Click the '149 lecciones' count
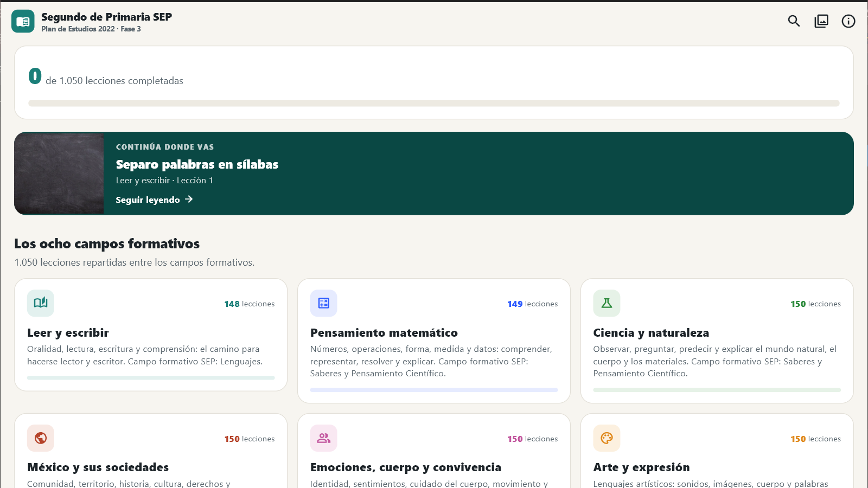Screen dimensions: 868x488 tap(533, 304)
